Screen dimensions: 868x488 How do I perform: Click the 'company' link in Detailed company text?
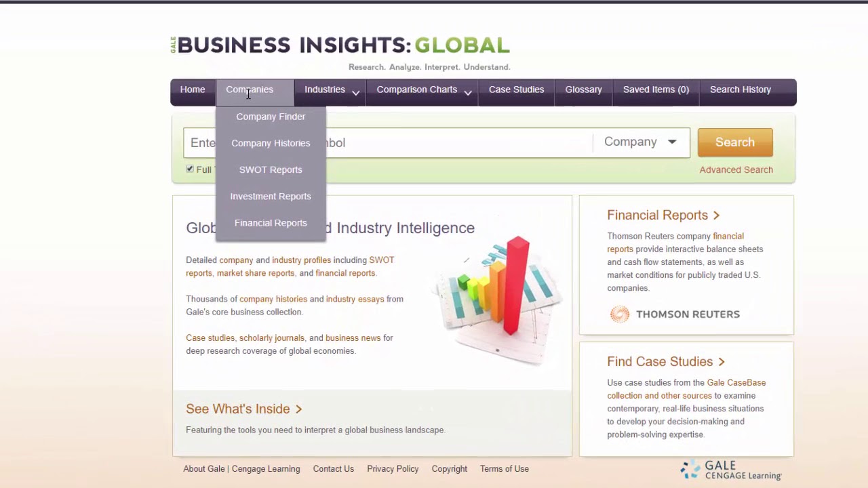point(236,260)
